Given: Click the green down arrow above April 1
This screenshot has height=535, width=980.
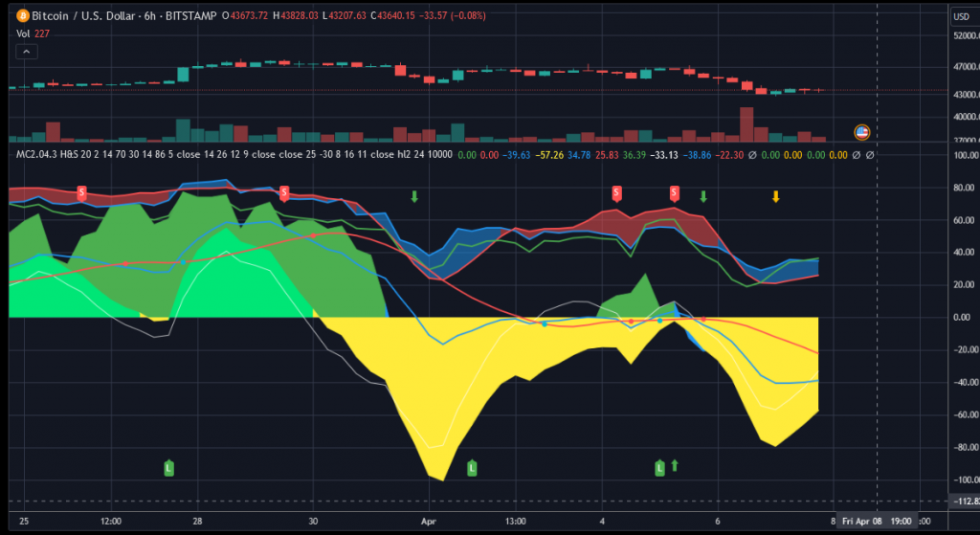Looking at the screenshot, I should click(x=414, y=196).
